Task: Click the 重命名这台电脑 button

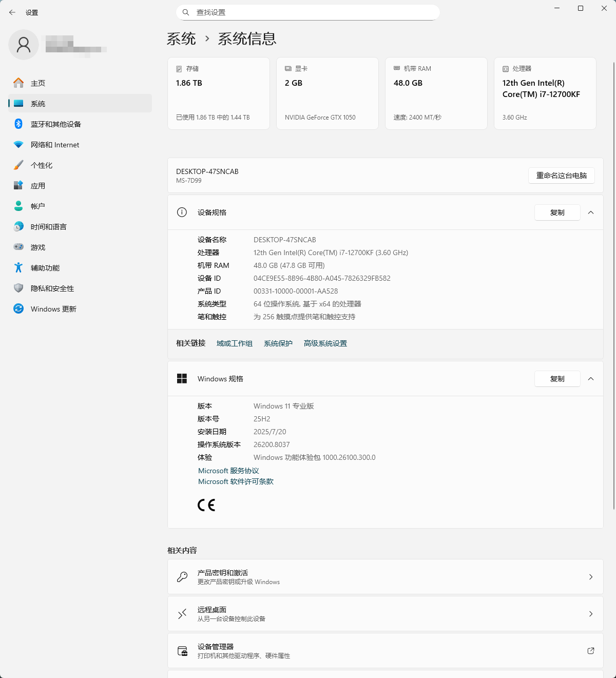Action: point(561,176)
